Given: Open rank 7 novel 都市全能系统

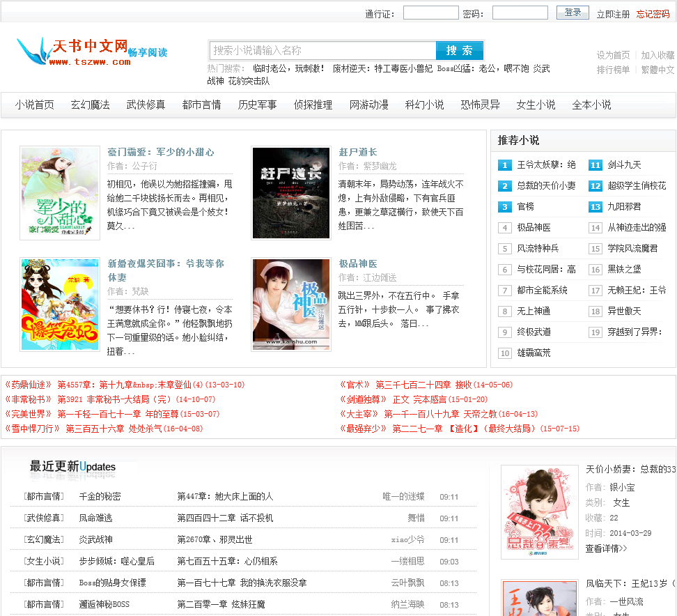Looking at the screenshot, I should click(x=543, y=291).
